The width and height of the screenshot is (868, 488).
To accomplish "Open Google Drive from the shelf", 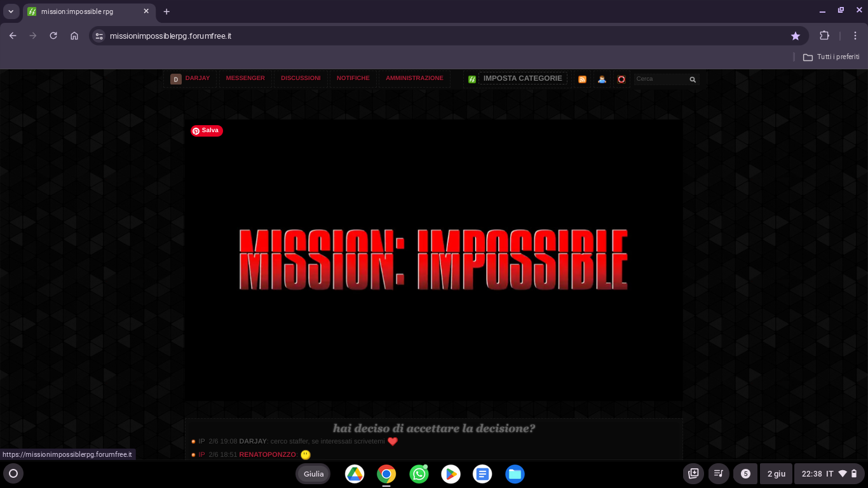I will pyautogui.click(x=355, y=474).
